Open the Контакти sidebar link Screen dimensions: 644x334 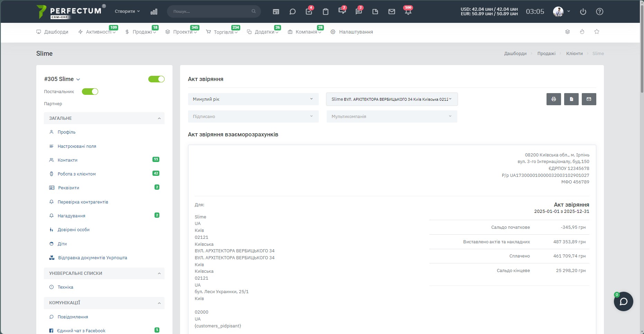[67, 160]
